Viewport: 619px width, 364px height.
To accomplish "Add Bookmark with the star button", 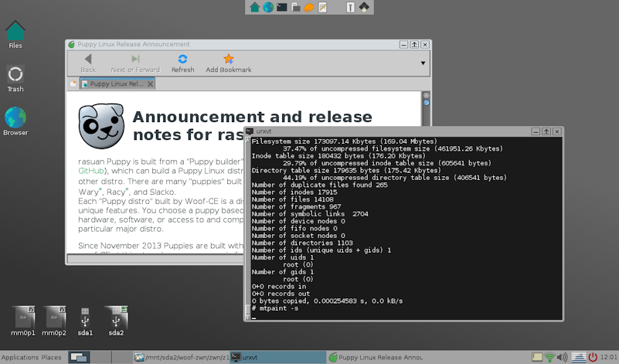I will 229,63.
